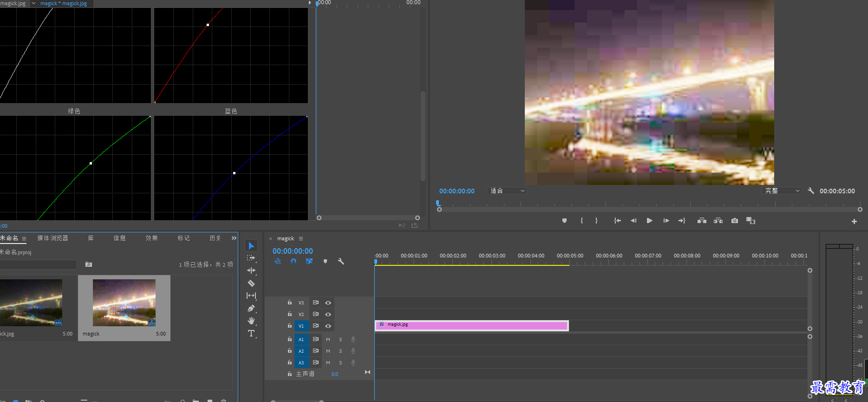Export frame with camera icon
The width and height of the screenshot is (868, 402).
[x=735, y=221]
